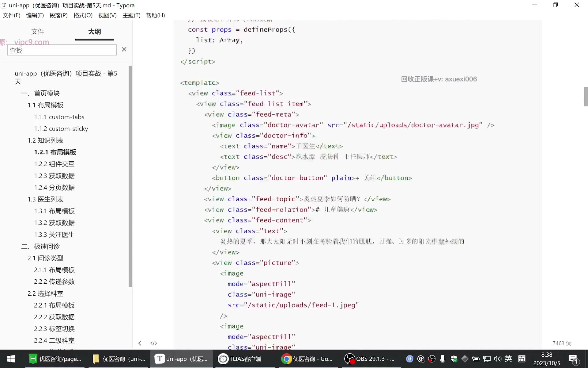Jump to outline item 一、首页模块
The width and height of the screenshot is (588, 368).
(40, 93)
